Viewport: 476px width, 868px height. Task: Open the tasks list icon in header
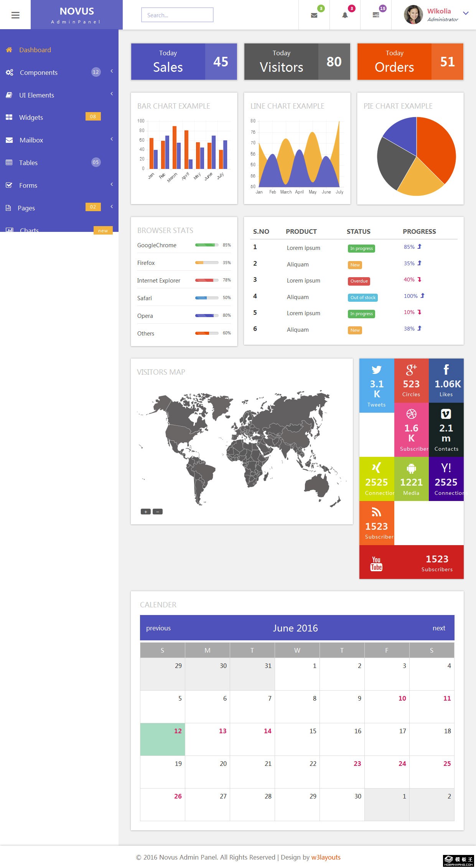tap(376, 15)
